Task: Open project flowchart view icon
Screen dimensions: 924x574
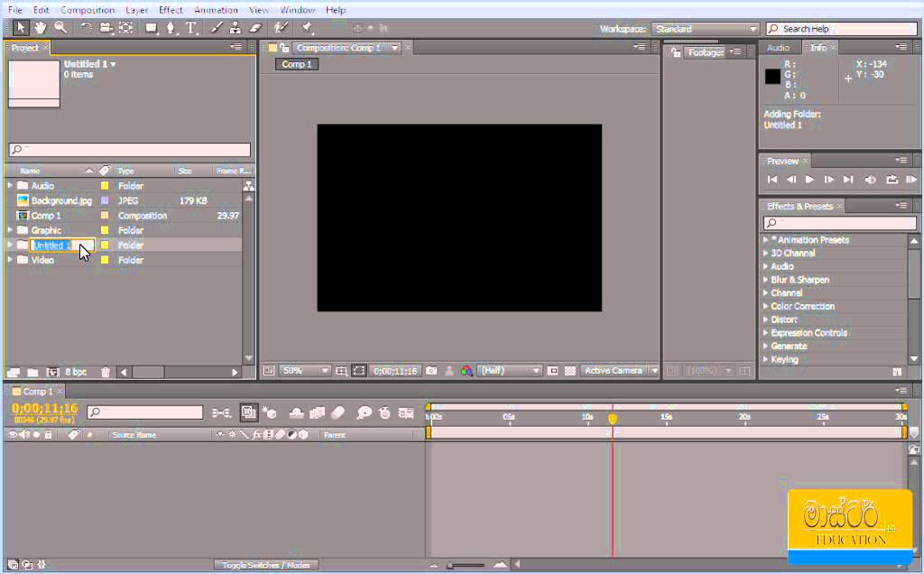Action: [249, 186]
